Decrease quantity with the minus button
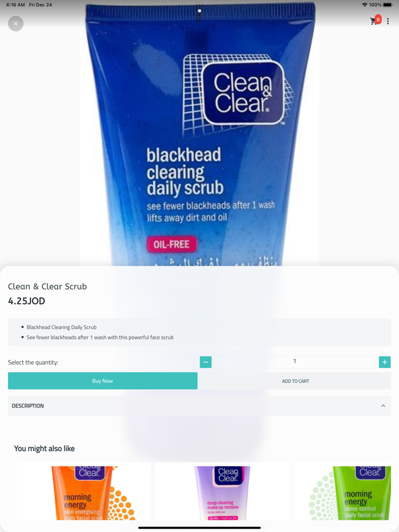The width and height of the screenshot is (399, 532). pos(206,362)
